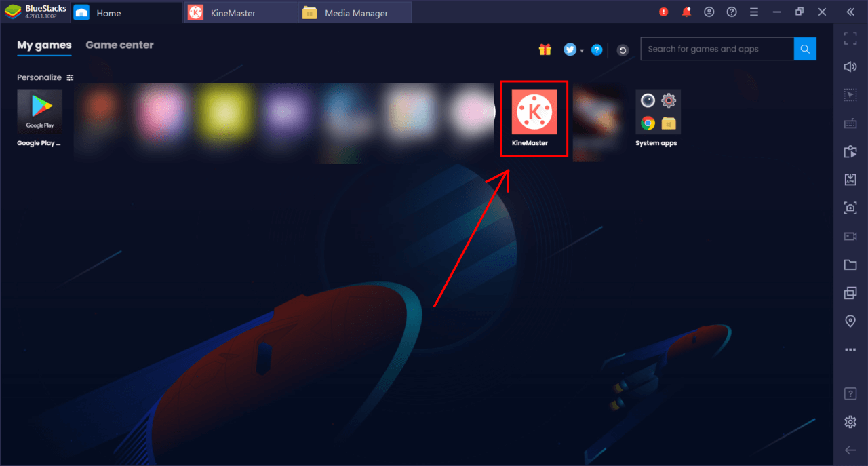Open the keyboard game controls icon
The width and height of the screenshot is (868, 466).
point(850,123)
